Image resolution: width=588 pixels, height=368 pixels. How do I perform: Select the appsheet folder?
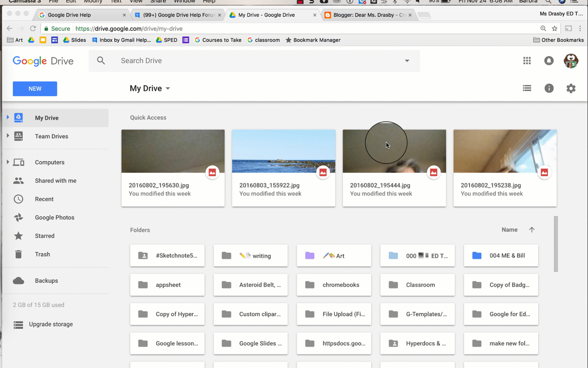(167, 285)
